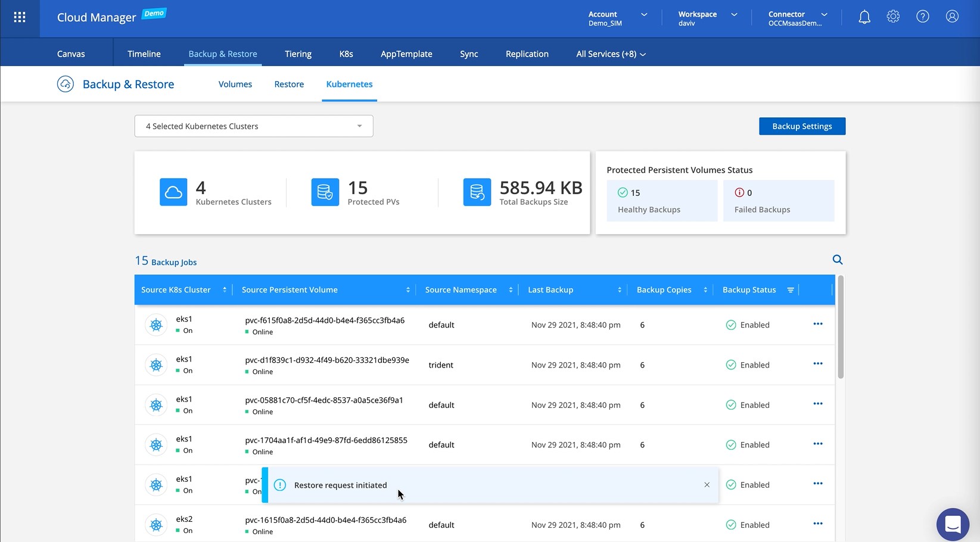Open the Account dropdown
The height and width of the screenshot is (542, 980).
tap(617, 18)
